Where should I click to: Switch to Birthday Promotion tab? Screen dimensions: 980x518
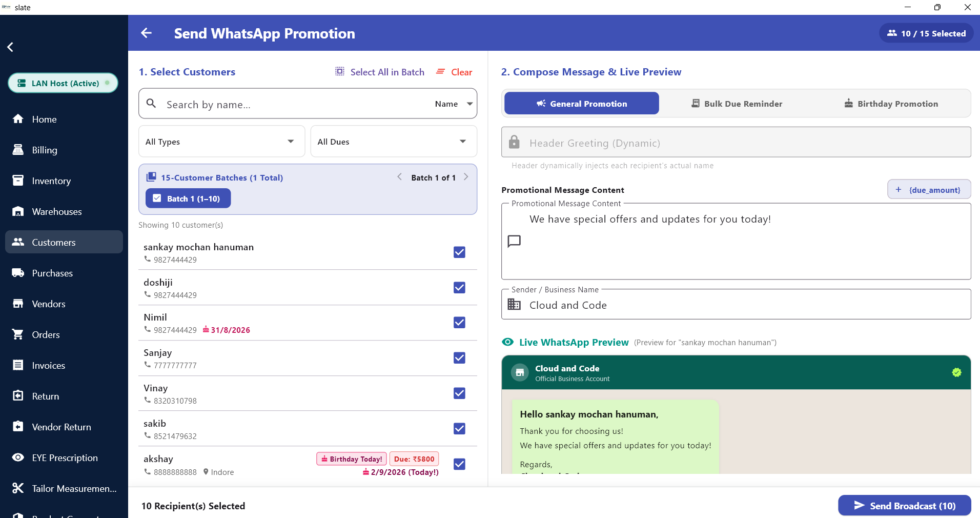coord(891,104)
